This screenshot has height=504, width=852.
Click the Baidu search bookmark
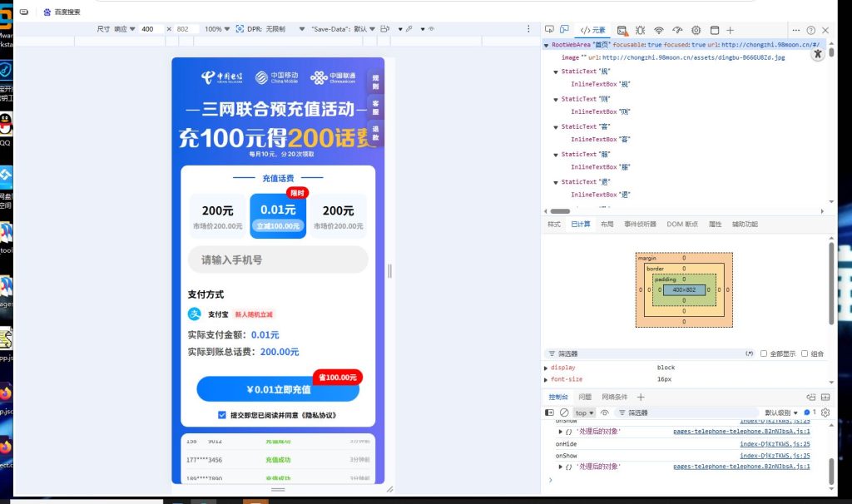pyautogui.click(x=62, y=12)
